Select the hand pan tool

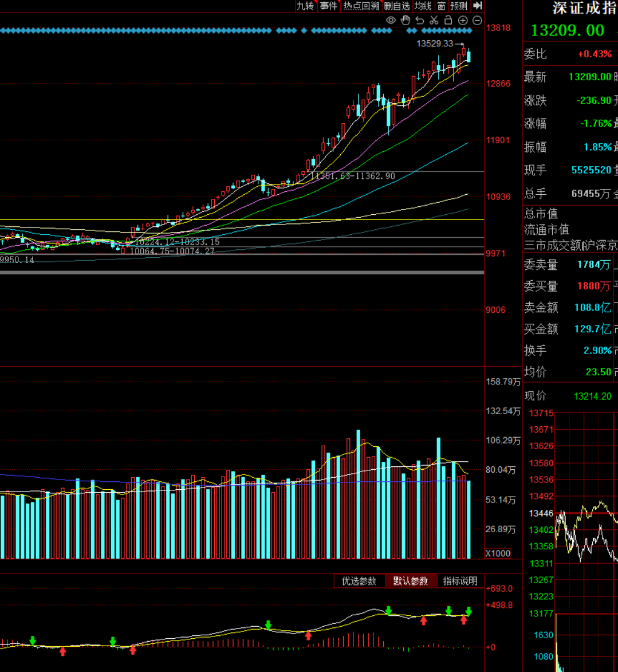tap(406, 21)
